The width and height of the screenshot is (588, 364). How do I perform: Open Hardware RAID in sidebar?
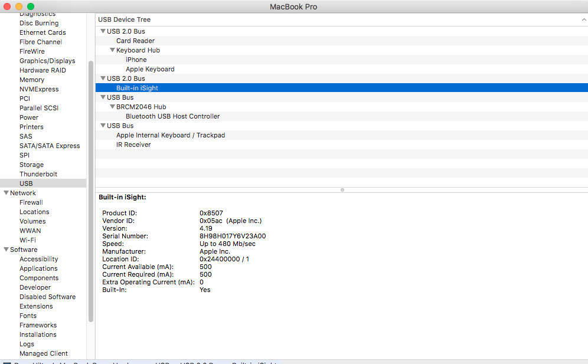[x=43, y=70]
